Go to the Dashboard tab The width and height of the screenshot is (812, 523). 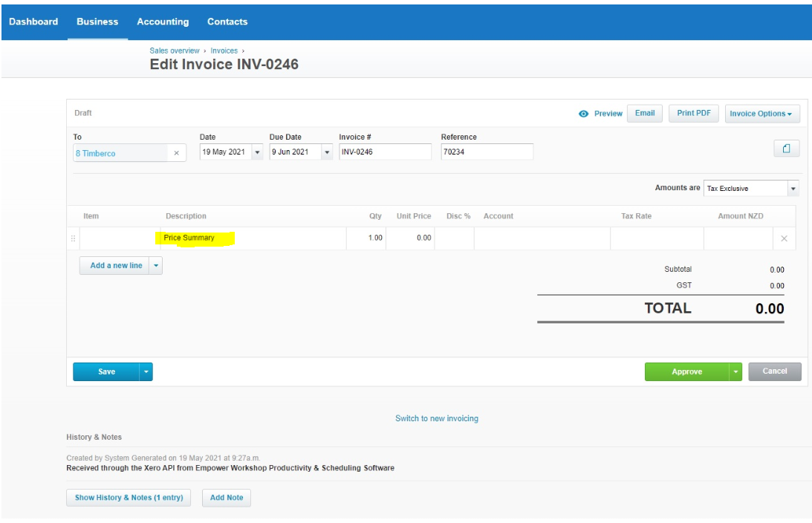pyautogui.click(x=33, y=22)
